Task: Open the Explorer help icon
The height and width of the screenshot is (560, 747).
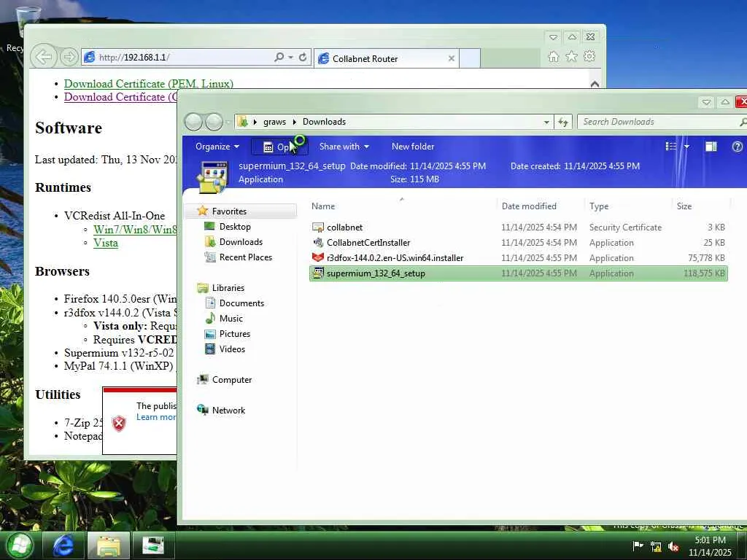Action: pos(737,147)
